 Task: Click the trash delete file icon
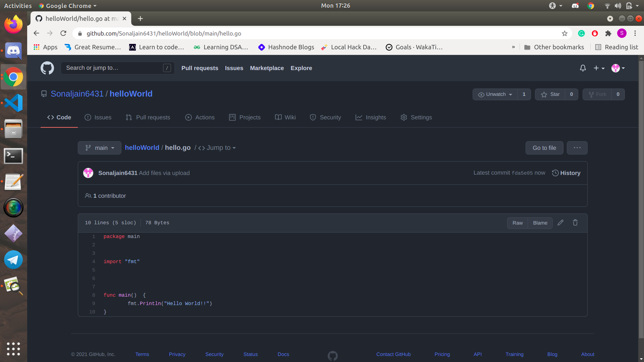575,223
